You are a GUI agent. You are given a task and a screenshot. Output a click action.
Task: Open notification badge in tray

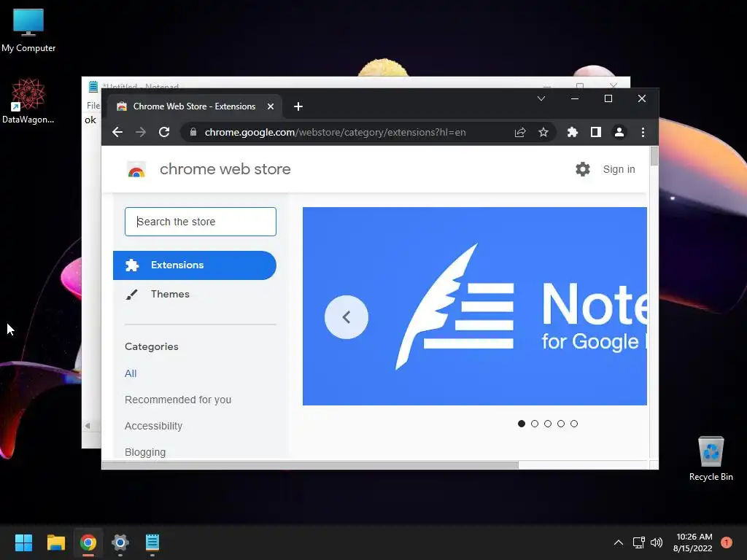click(727, 542)
